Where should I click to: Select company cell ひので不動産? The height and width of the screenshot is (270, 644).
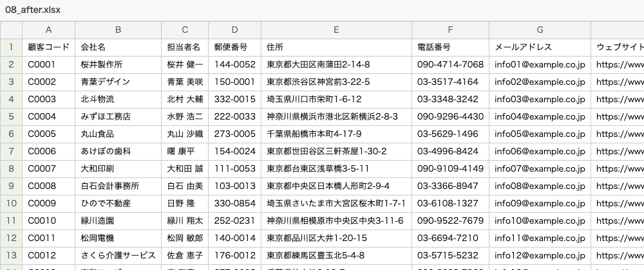click(118, 204)
